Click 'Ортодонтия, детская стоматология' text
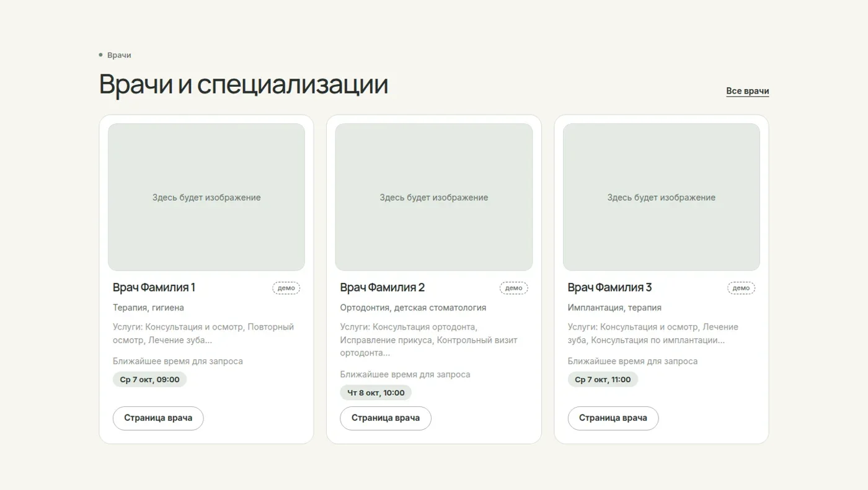The image size is (868, 490). click(x=413, y=308)
